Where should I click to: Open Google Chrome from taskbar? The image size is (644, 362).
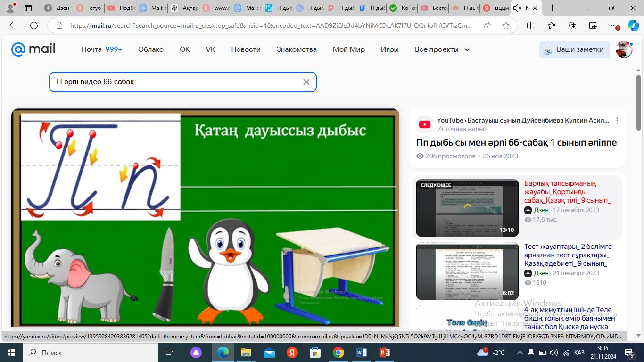tap(339, 353)
